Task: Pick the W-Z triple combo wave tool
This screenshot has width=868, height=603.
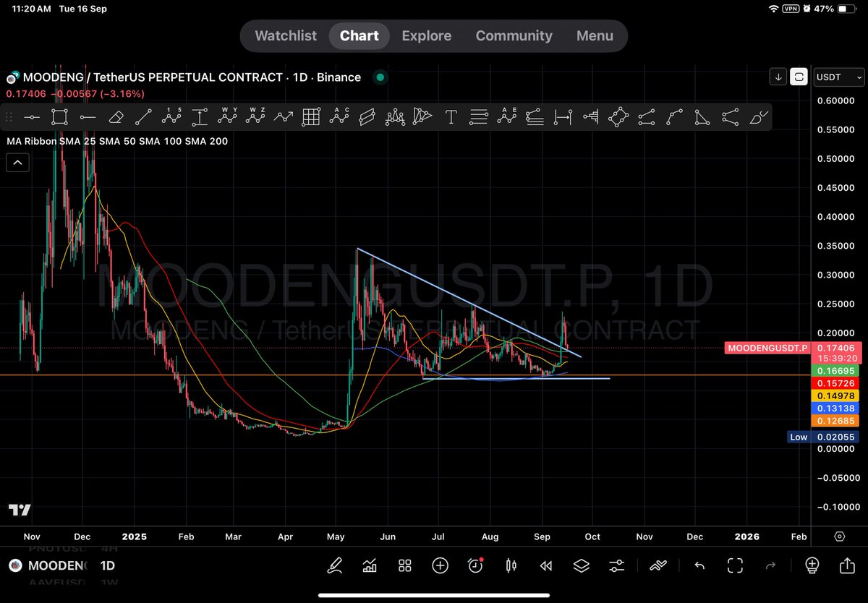Action: [255, 116]
